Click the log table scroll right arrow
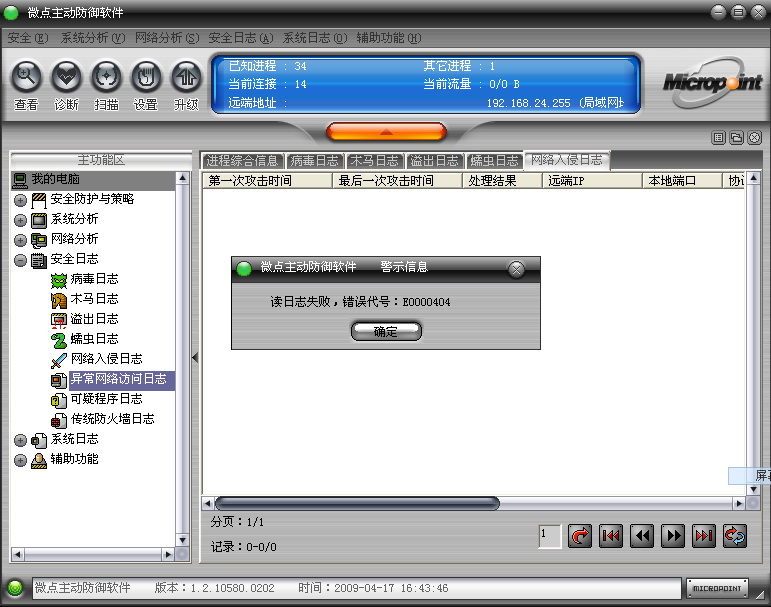 [x=739, y=503]
